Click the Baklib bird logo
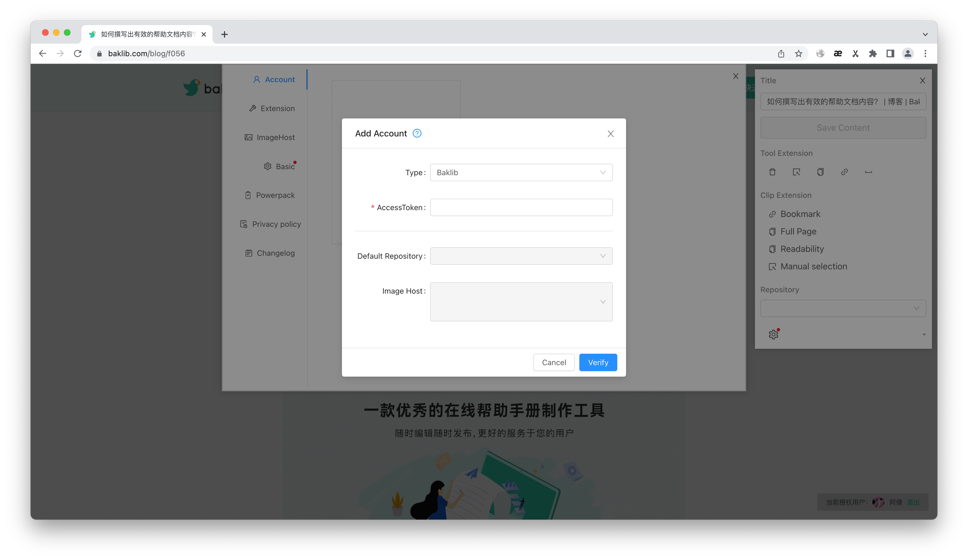Viewport: 968px width, 560px height. 192,88
